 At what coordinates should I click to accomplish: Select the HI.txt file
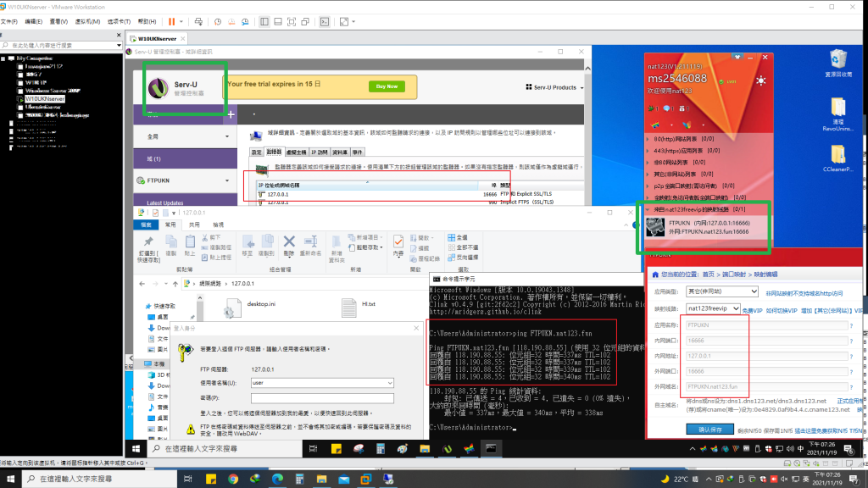(x=359, y=308)
